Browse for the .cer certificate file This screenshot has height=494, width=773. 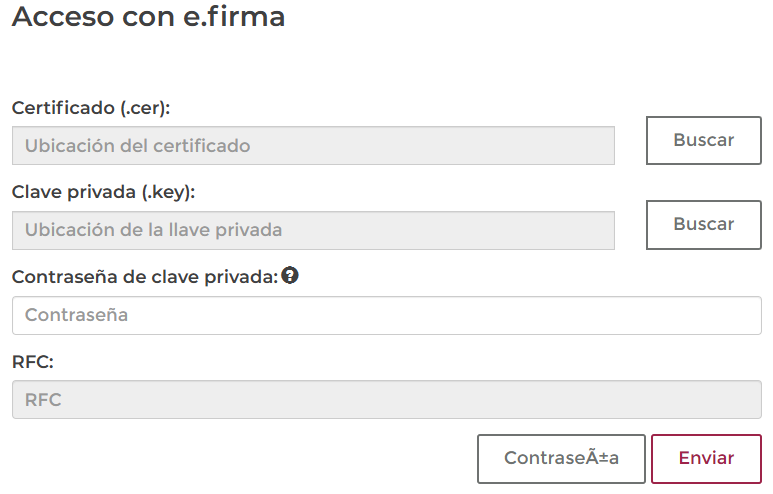[703, 140]
